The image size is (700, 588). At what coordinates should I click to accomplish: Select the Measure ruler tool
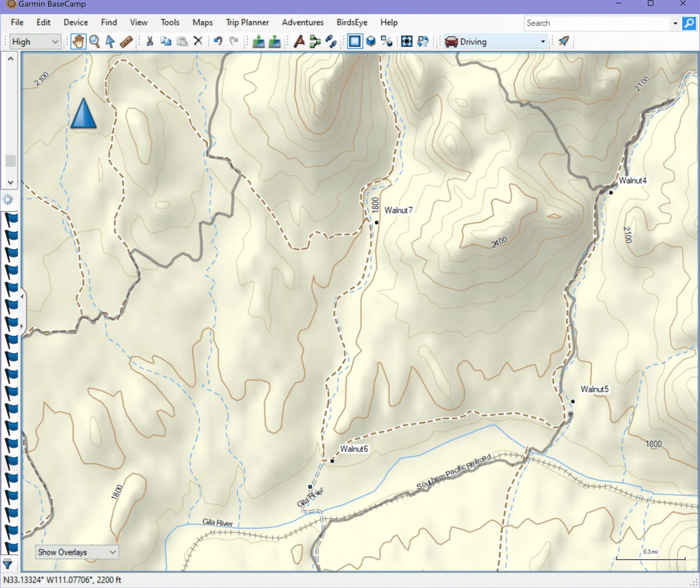[x=127, y=42]
